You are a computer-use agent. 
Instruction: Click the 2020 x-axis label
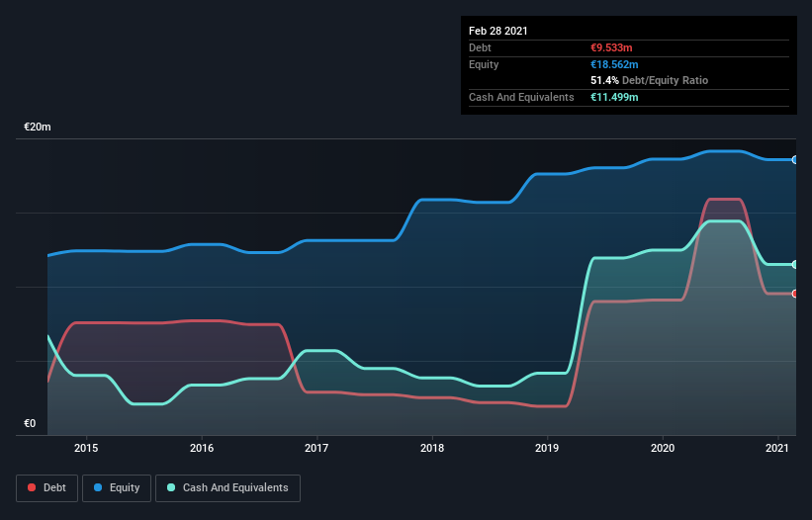coord(663,448)
